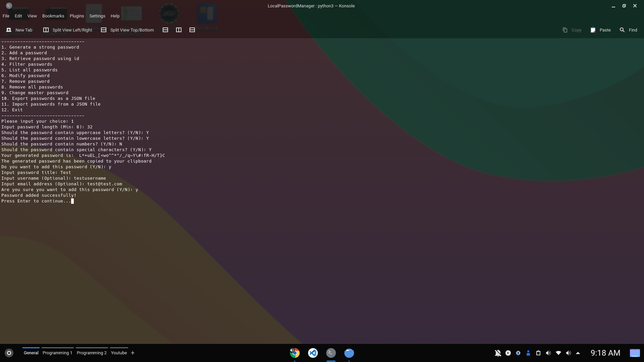The image size is (644, 362).
Task: Switch to Programming 1 virtual desktop
Action: 57,353
